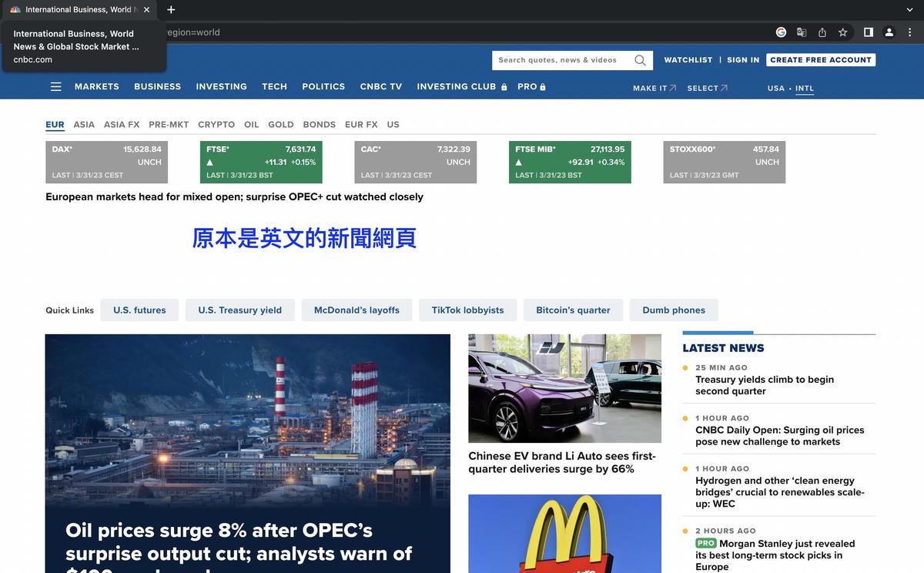
Task: Bookmark this page with the star icon
Action: [842, 32]
